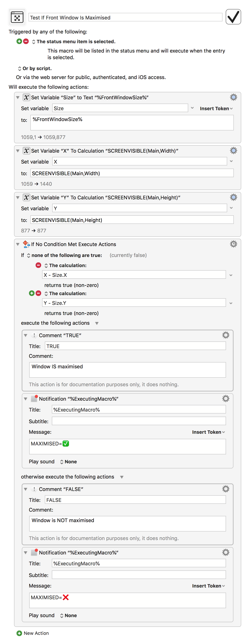Collapse the Comment FALSE action
This screenshot has width=249, height=644.
(x=26, y=489)
